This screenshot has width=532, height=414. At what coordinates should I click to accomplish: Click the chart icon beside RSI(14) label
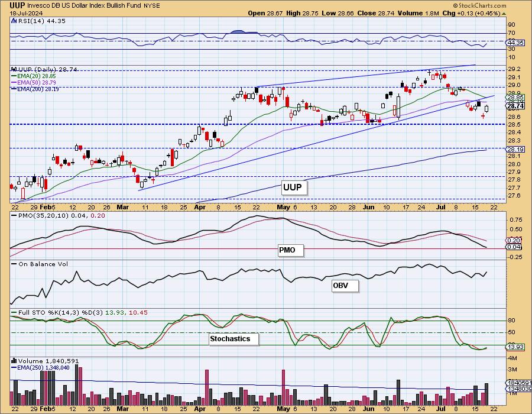14,21
